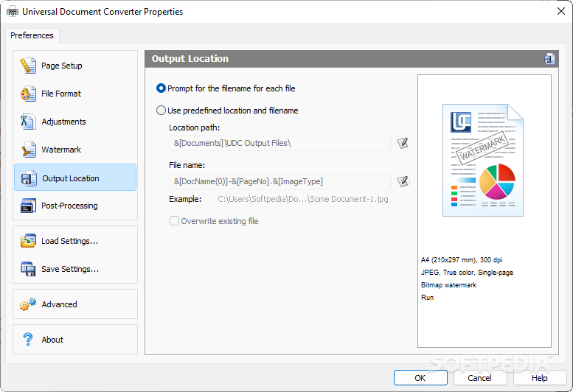
Task: Enable Overwrite existing file checkbox
Action: 214,221
